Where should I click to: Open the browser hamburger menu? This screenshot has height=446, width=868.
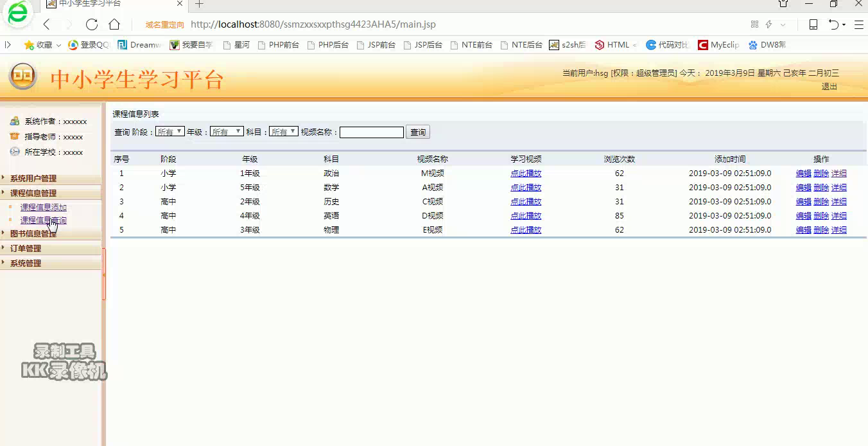(858, 24)
